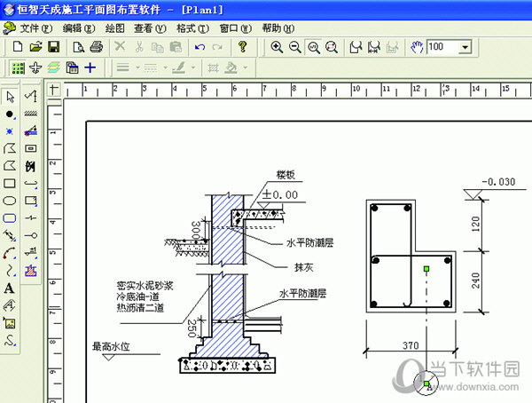Click the Undo arrow icon
The width and height of the screenshot is (532, 403).
(x=199, y=46)
